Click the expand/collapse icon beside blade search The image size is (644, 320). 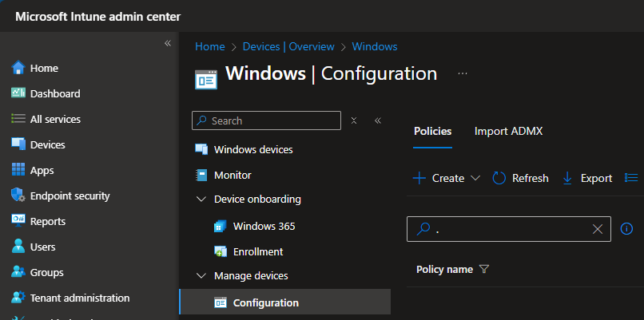pyautogui.click(x=354, y=120)
